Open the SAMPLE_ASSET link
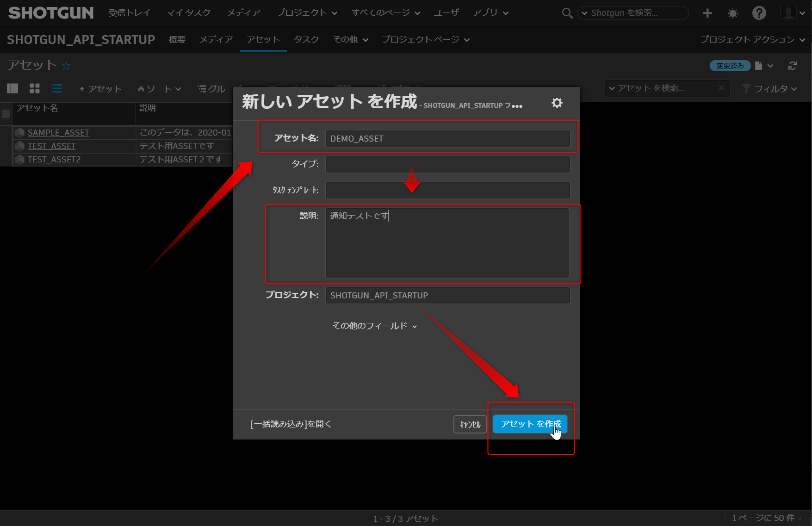This screenshot has width=812, height=526. 58,133
